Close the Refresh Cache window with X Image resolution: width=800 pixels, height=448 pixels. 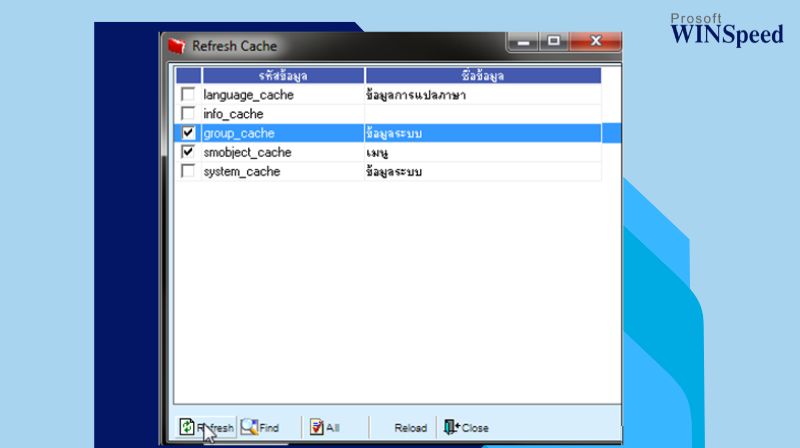(595, 41)
